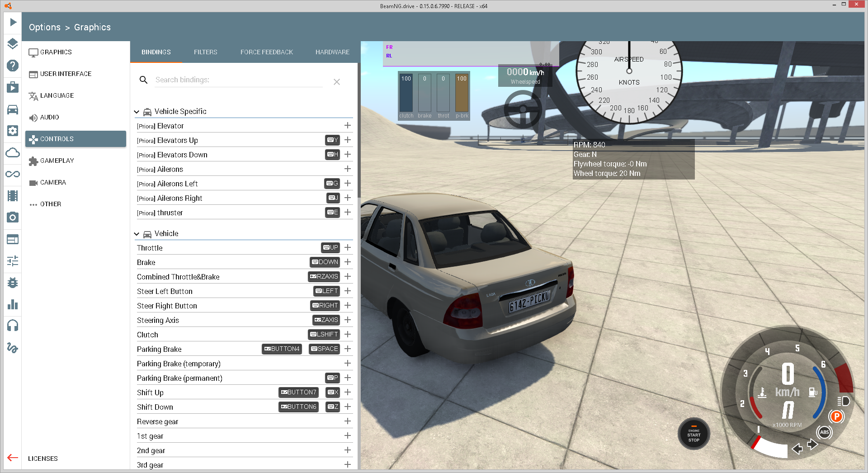Viewport: 868px width, 473px height.
Task: Open the performance bar-chart icon
Action: pos(13,304)
